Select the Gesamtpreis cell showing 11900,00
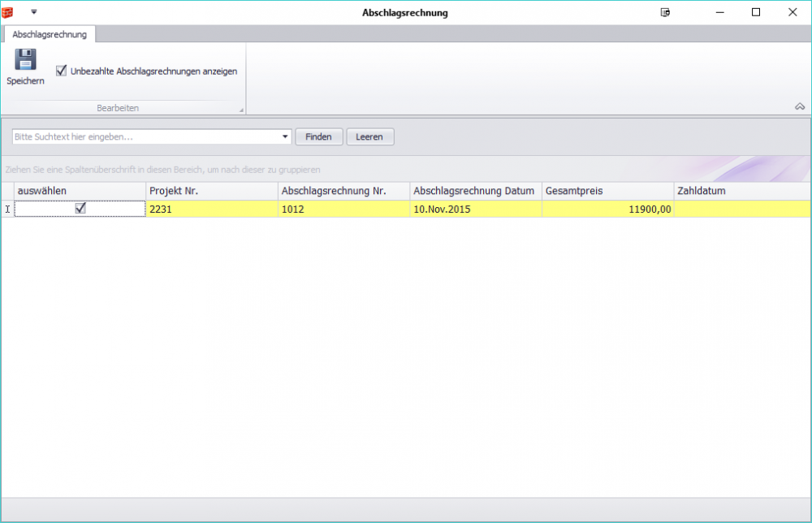The height and width of the screenshot is (523, 812). click(x=607, y=209)
